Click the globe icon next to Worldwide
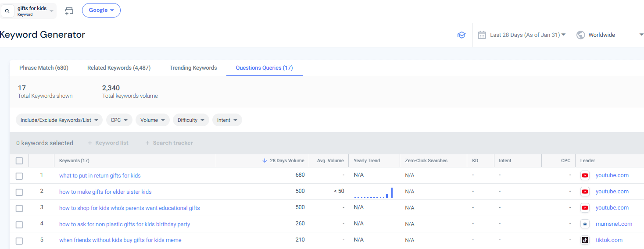644x249 pixels. (x=581, y=35)
